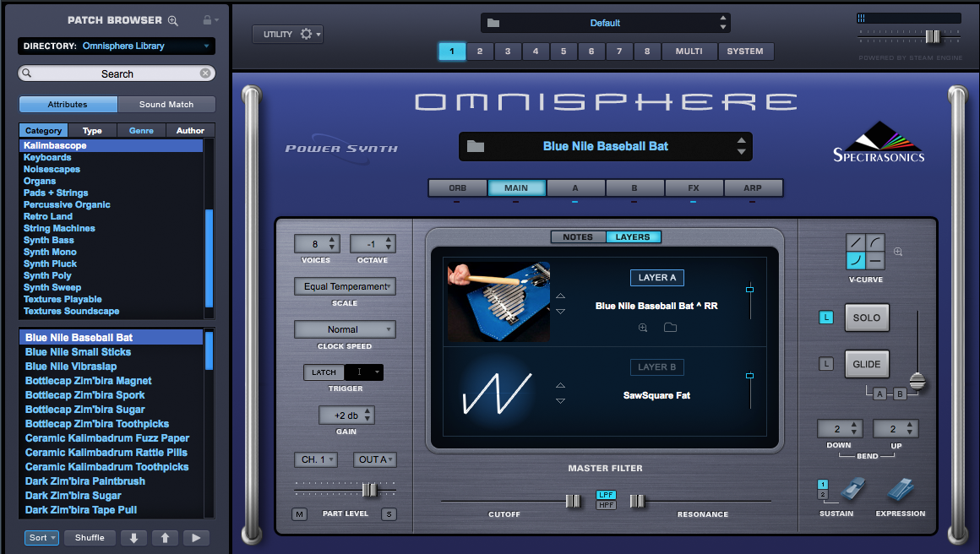Click the Sustain pedal icon
Screen dimensions: 980x554
coord(852,489)
